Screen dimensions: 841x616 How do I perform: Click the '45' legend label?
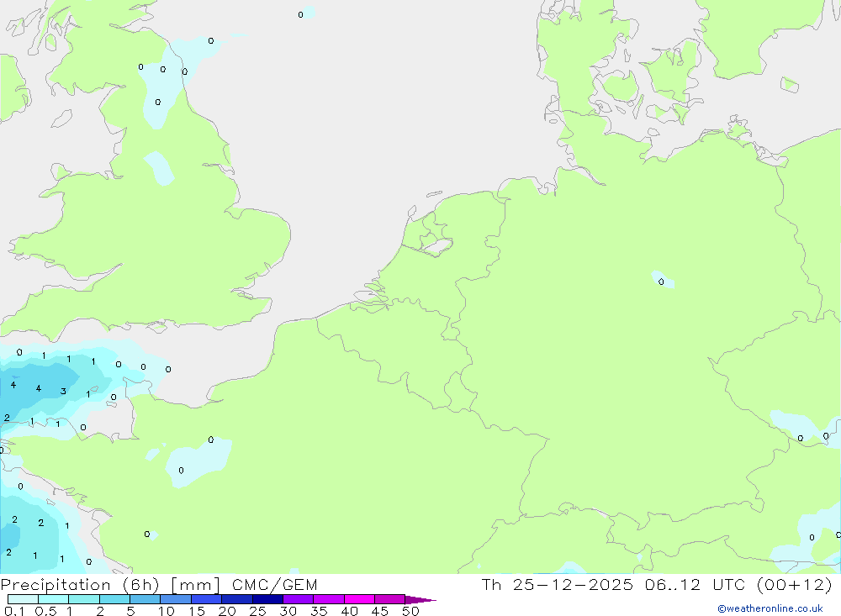click(x=380, y=611)
